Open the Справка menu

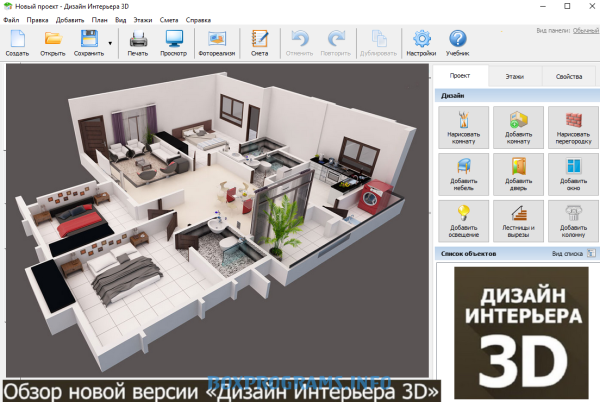click(198, 20)
